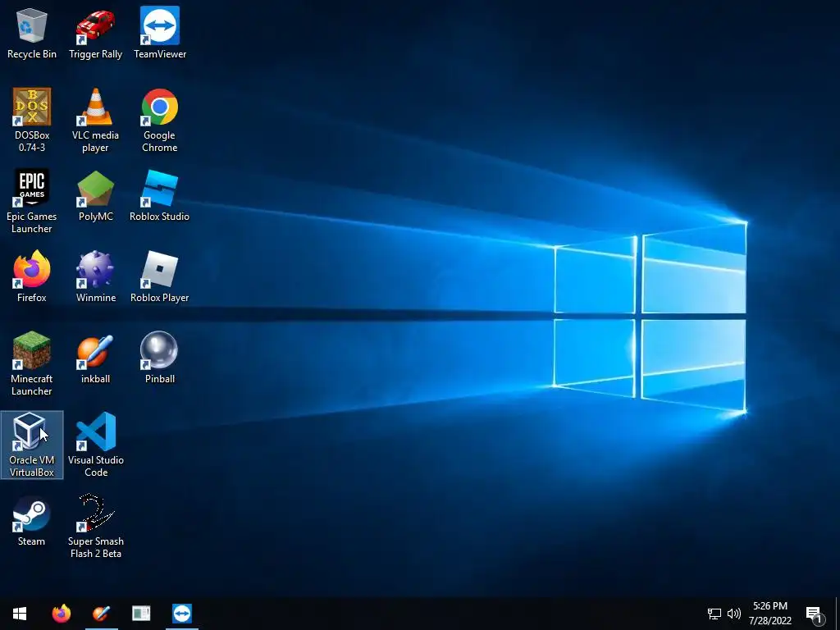This screenshot has height=630, width=840.
Task: Select the Steam desktop shortcut
Action: 32,521
